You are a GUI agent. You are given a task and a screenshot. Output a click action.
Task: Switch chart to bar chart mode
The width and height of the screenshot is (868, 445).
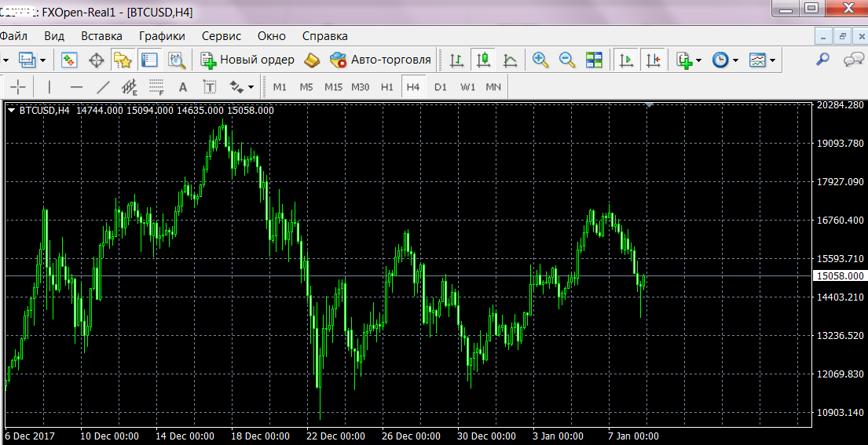456,60
